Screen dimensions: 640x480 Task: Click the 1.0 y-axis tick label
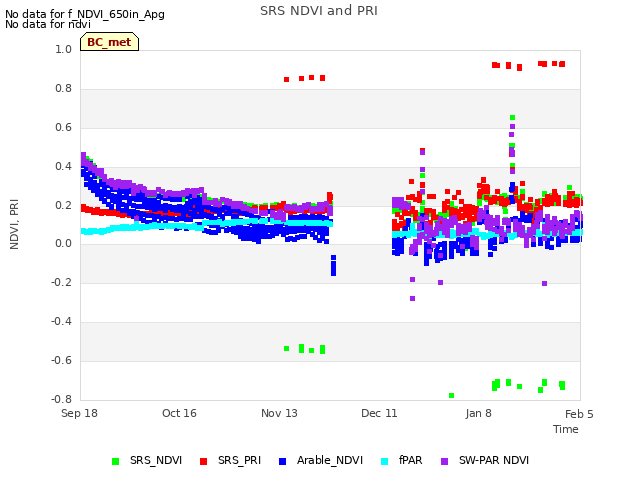pyautogui.click(x=63, y=49)
